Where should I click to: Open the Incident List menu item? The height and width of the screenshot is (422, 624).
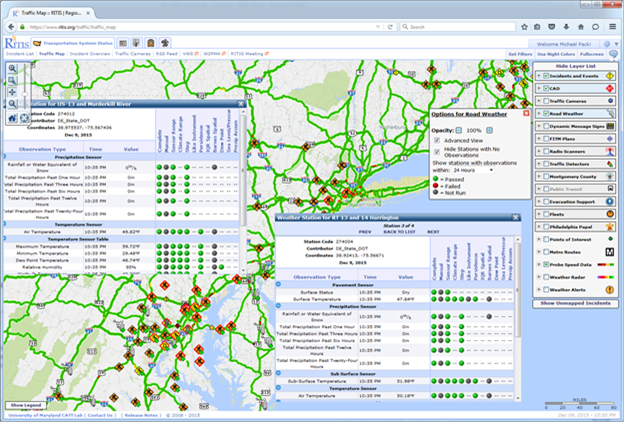pyautogui.click(x=20, y=54)
